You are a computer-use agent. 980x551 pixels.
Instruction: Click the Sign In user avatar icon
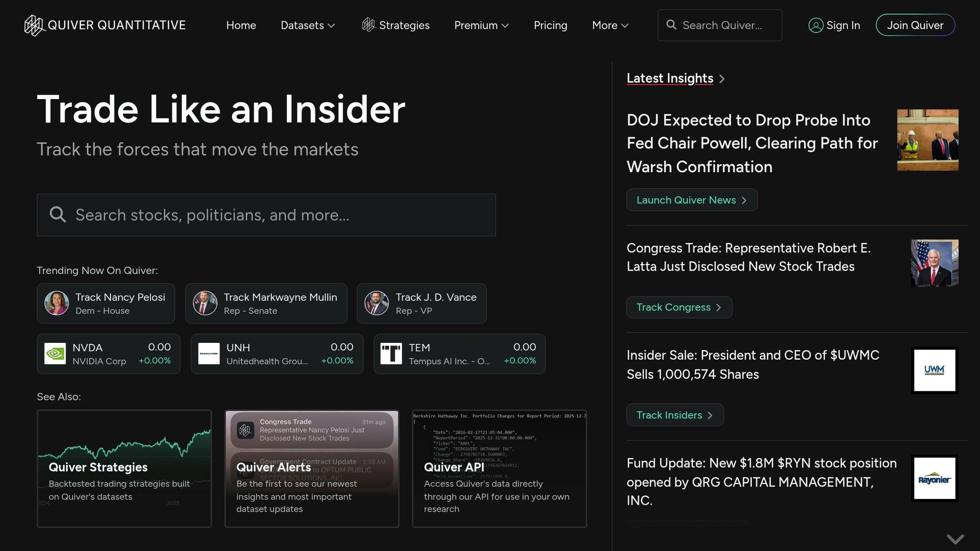point(816,25)
